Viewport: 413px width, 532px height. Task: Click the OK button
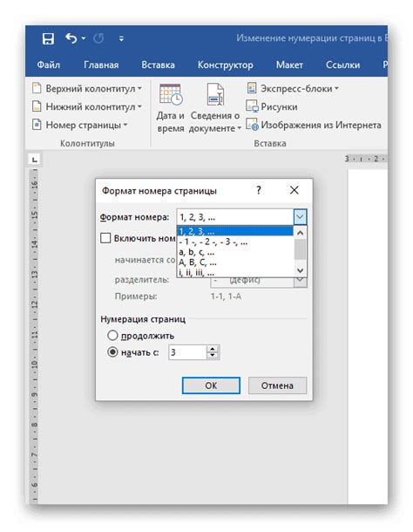click(x=211, y=385)
